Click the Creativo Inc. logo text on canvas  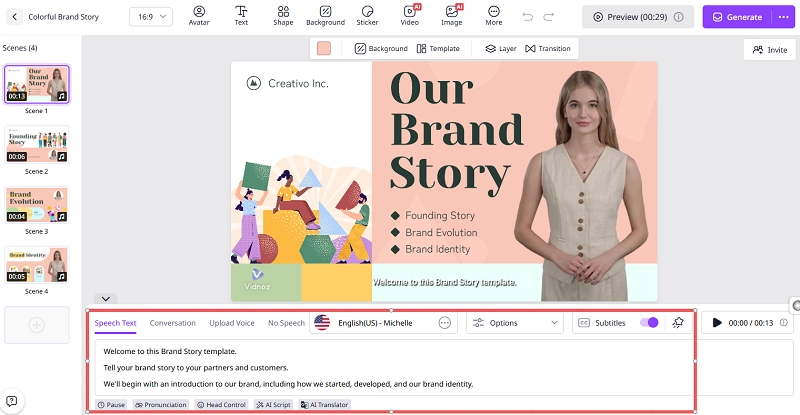[x=298, y=83]
